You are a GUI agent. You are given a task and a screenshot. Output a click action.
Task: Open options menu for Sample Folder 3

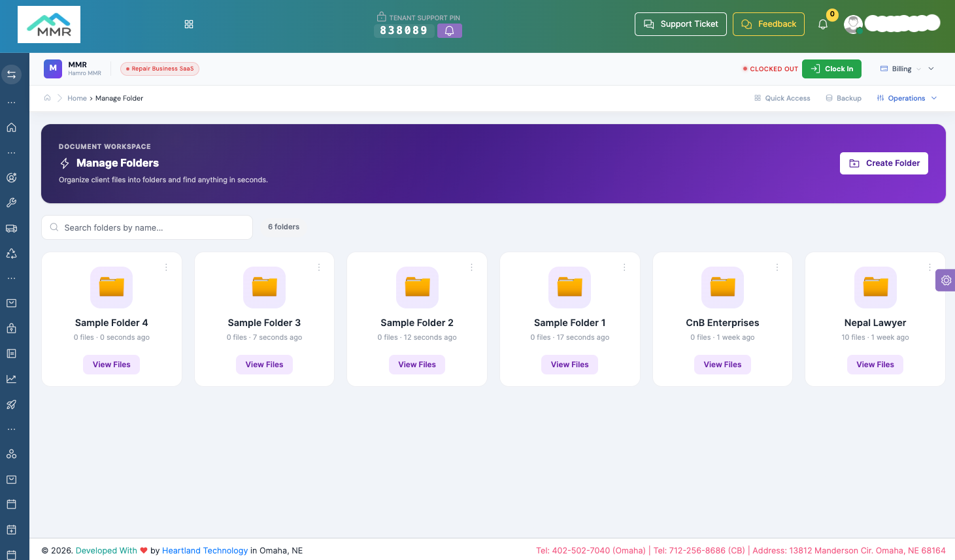tap(319, 267)
